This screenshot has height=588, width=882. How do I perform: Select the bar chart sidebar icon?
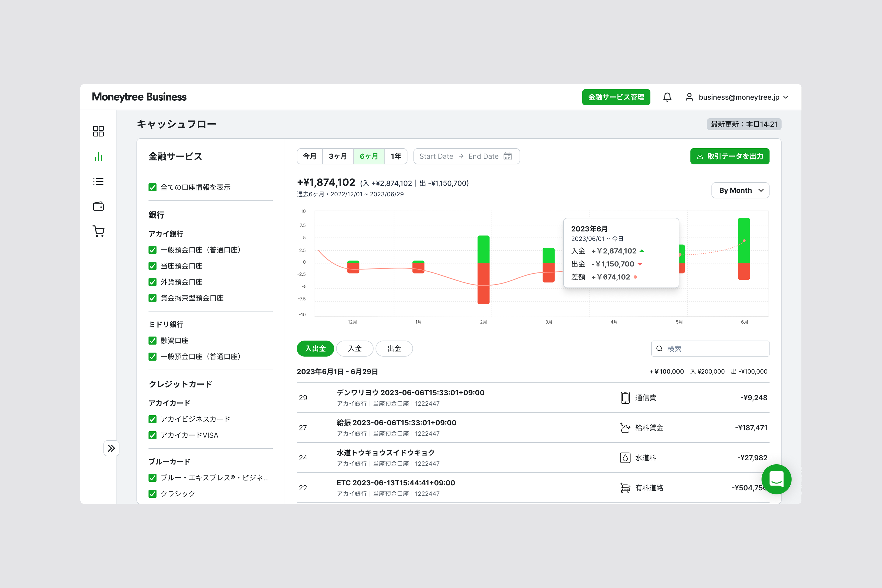(98, 156)
